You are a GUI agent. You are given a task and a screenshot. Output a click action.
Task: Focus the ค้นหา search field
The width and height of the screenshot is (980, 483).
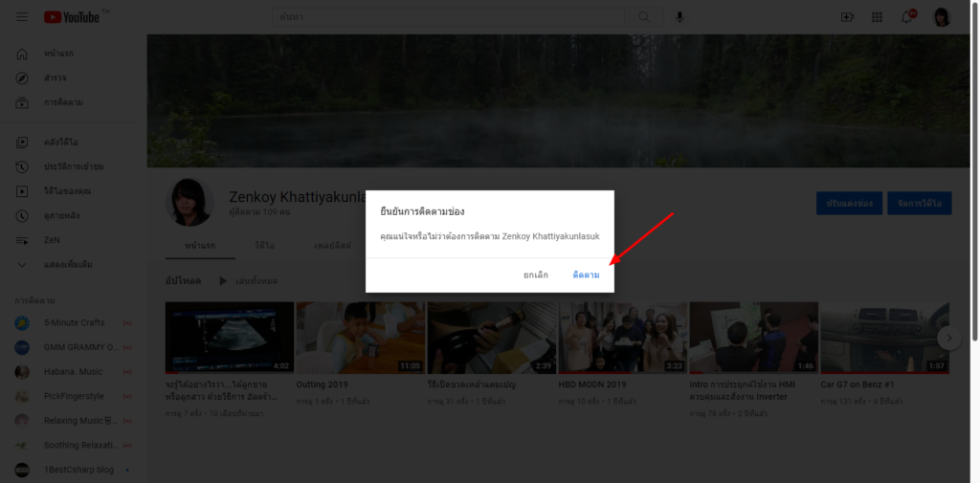click(x=448, y=17)
